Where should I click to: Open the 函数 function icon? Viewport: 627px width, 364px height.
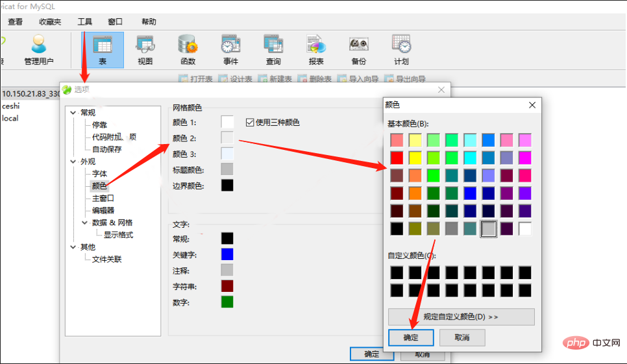point(188,50)
